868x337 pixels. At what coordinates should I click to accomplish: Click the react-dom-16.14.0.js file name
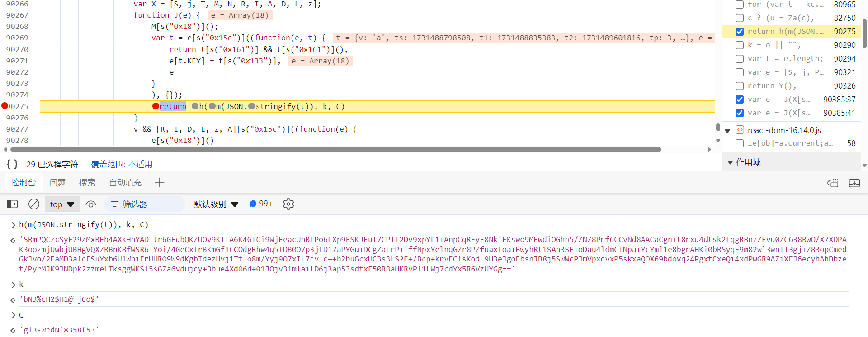point(784,130)
